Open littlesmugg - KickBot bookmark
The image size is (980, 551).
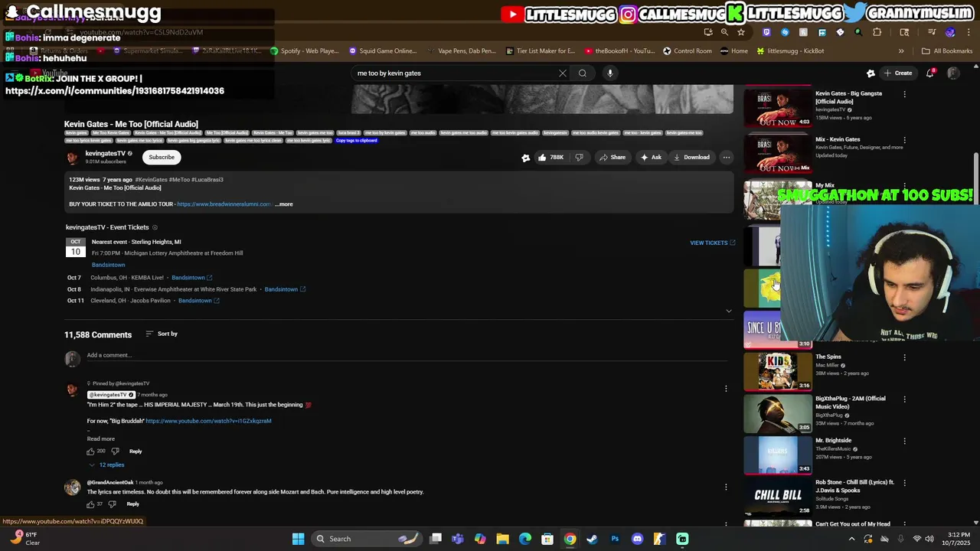pyautogui.click(x=790, y=51)
